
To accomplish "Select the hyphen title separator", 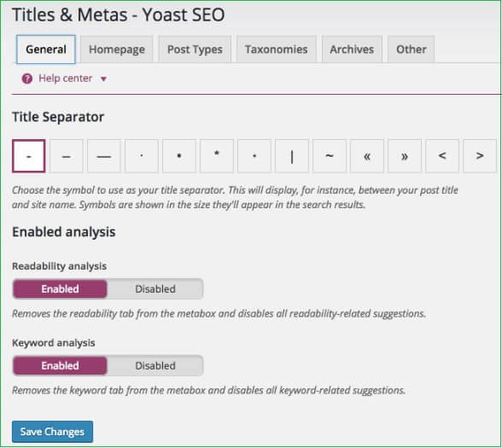I will 29,156.
